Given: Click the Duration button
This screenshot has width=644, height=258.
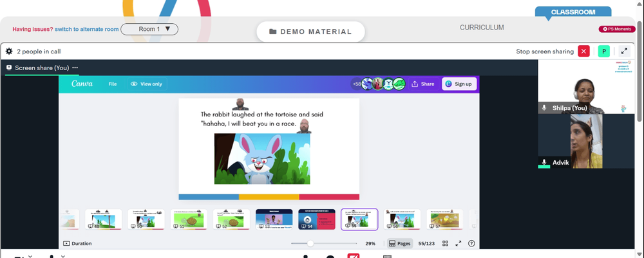Looking at the screenshot, I should [77, 243].
